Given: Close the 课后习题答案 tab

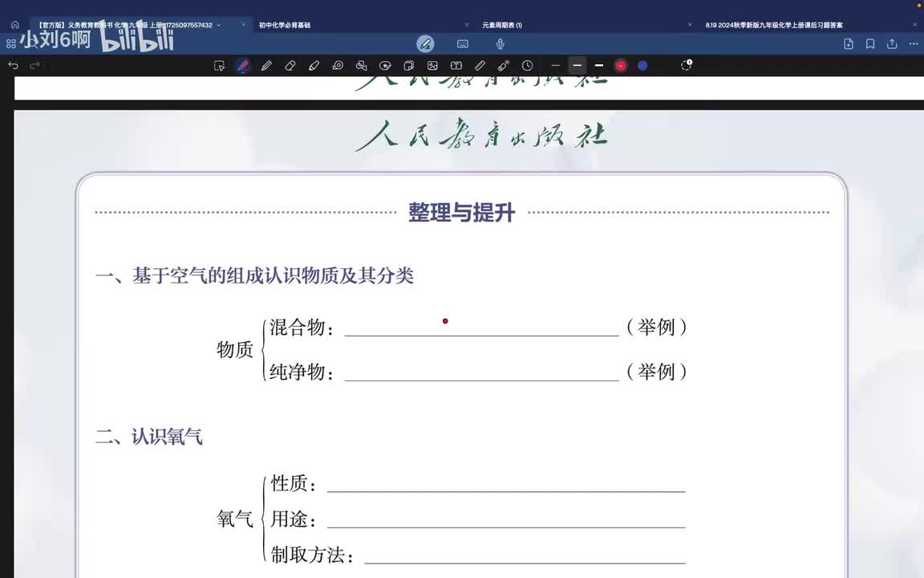Looking at the screenshot, I should tap(914, 25).
